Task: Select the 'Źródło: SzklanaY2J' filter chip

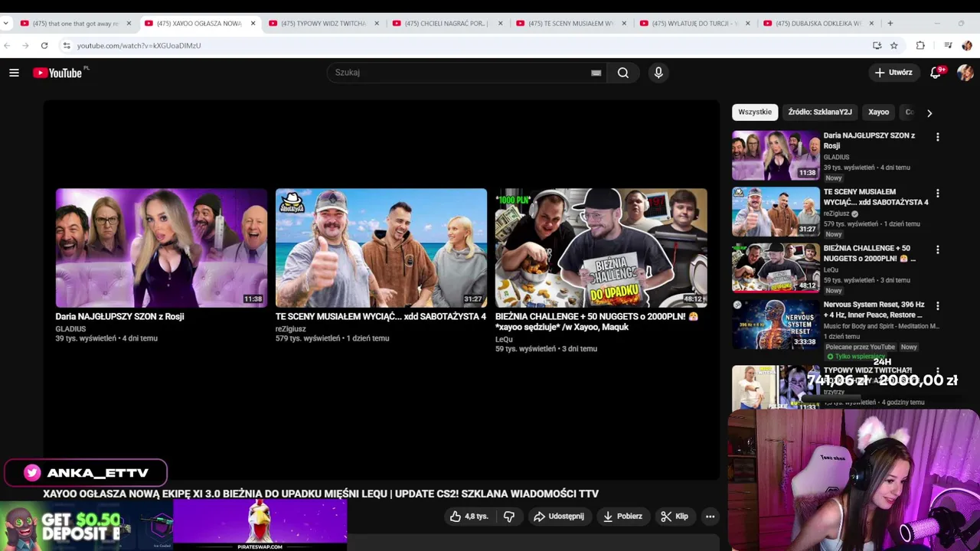Action: pyautogui.click(x=820, y=112)
